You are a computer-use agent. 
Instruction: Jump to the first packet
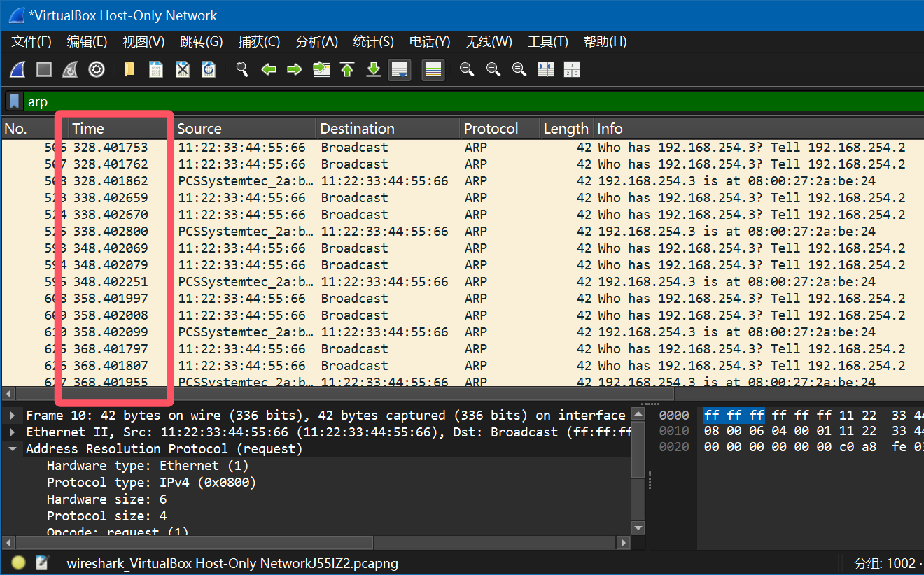347,69
